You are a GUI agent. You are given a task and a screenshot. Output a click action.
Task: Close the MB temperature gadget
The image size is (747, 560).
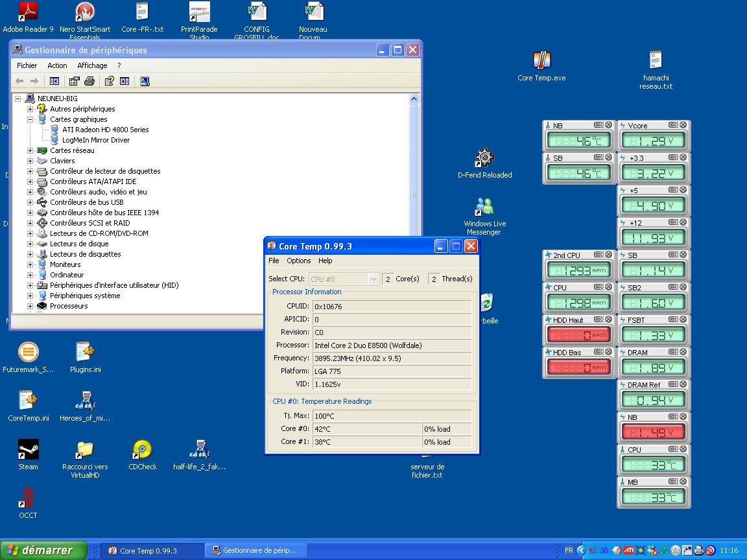point(683,481)
